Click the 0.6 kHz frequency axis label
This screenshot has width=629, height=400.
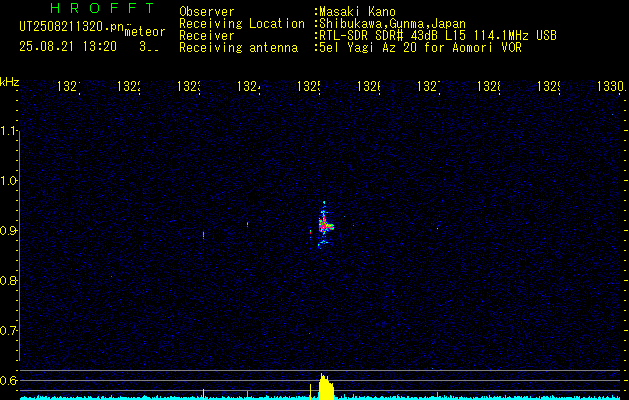tap(9, 380)
